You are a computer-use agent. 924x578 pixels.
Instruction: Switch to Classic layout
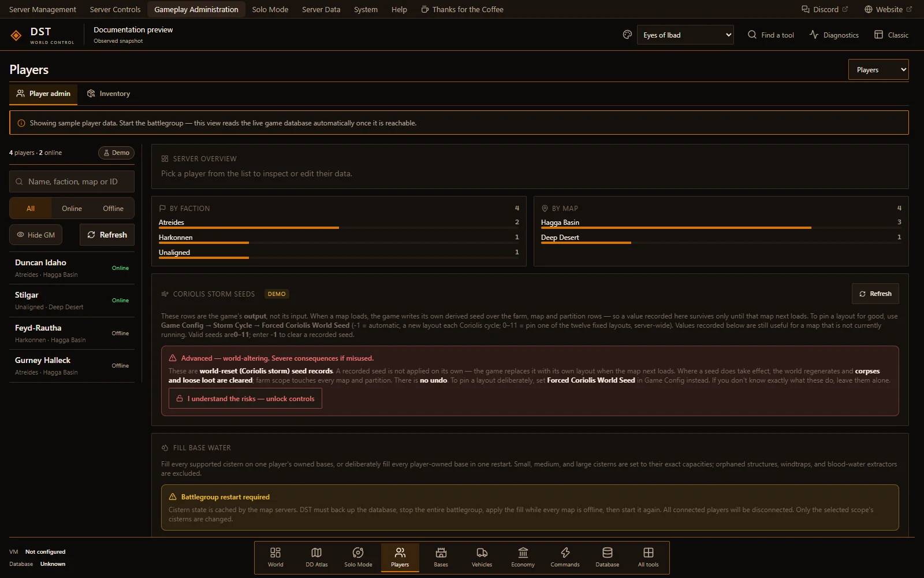click(891, 35)
